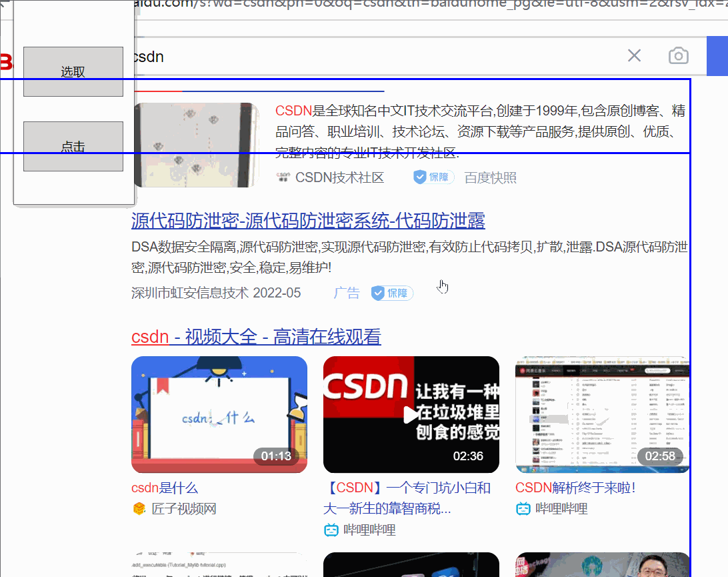Click the play button on the 02:36 video

[410, 415]
